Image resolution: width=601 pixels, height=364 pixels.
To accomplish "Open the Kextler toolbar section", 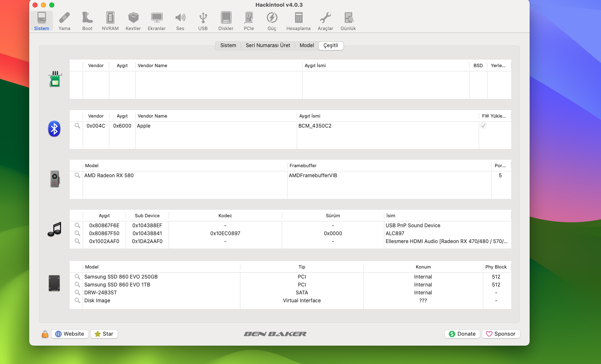I will coord(133,21).
